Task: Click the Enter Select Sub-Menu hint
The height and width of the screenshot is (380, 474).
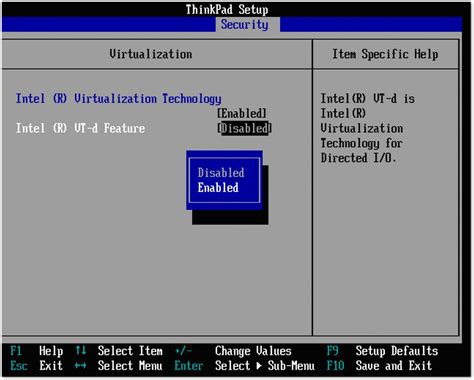Action: coord(244,366)
